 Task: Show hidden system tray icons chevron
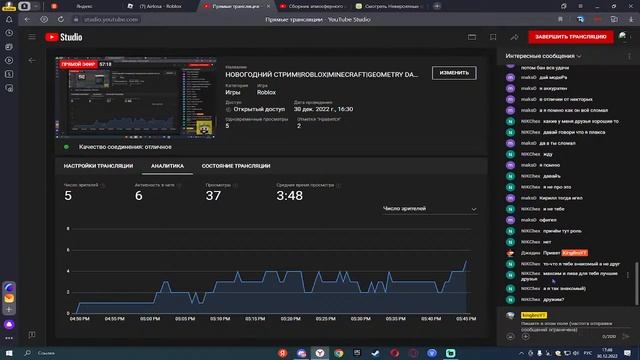[522, 353]
